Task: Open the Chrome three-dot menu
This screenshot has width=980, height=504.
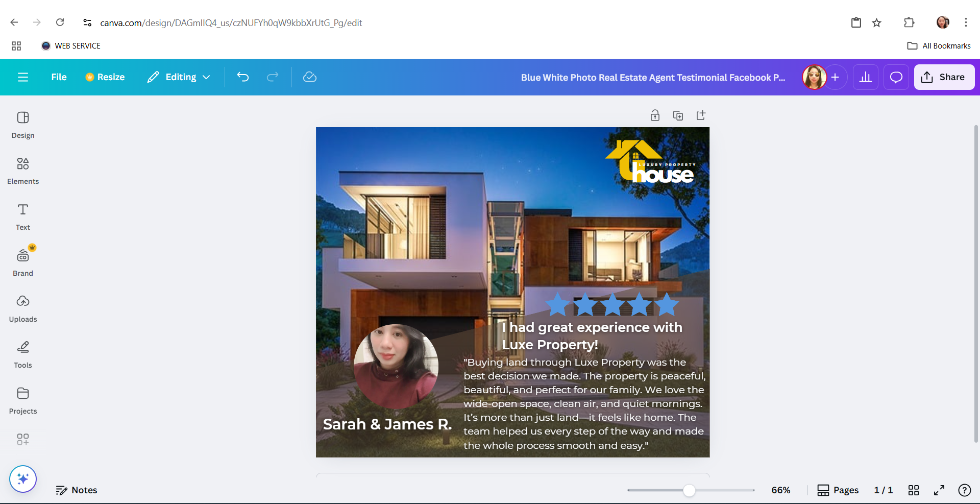Action: (966, 22)
